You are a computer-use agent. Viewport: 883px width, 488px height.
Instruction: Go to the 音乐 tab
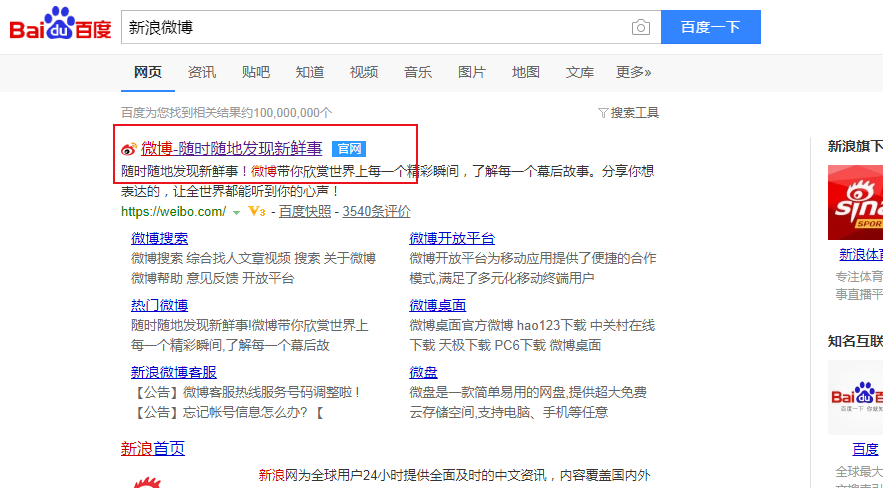click(x=418, y=72)
